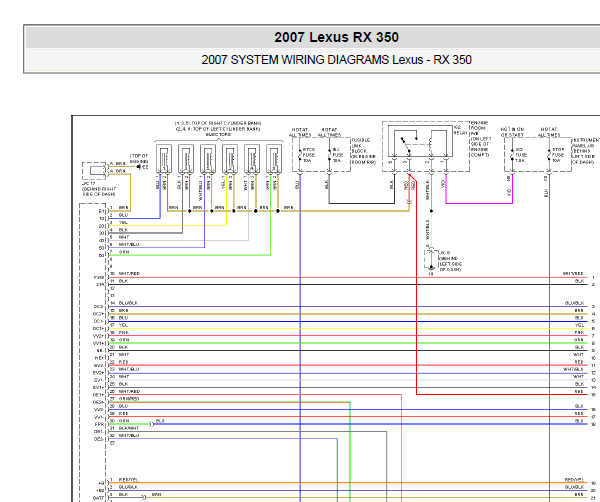This screenshot has width=600, height=502.
Task: Click the 'E1' terminal label at pin 1
Action: [101, 211]
